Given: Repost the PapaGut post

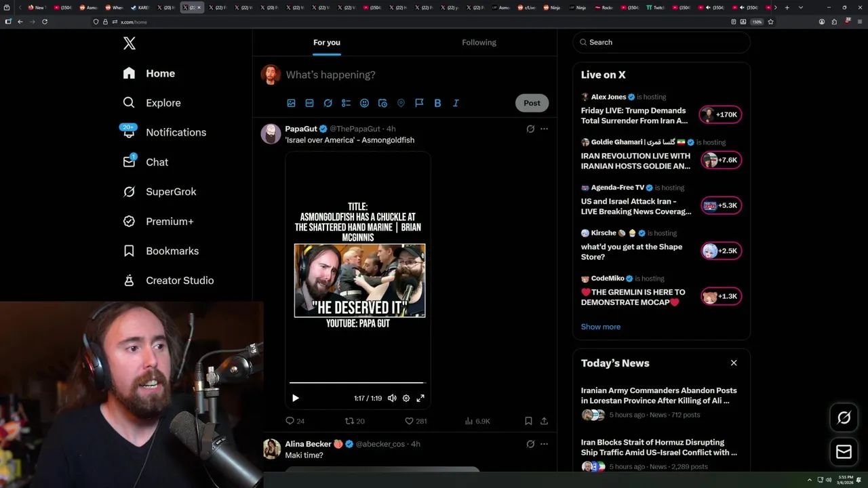Looking at the screenshot, I should [x=355, y=421].
